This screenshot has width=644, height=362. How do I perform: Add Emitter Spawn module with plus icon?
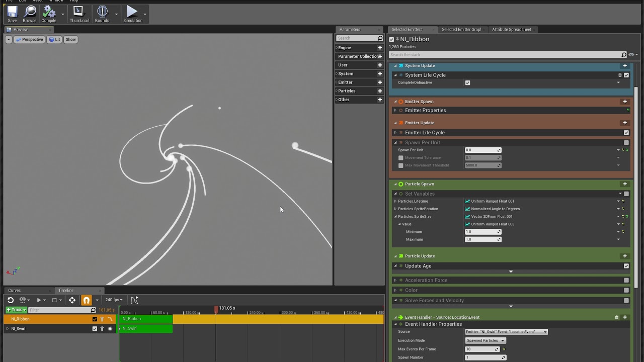click(625, 102)
